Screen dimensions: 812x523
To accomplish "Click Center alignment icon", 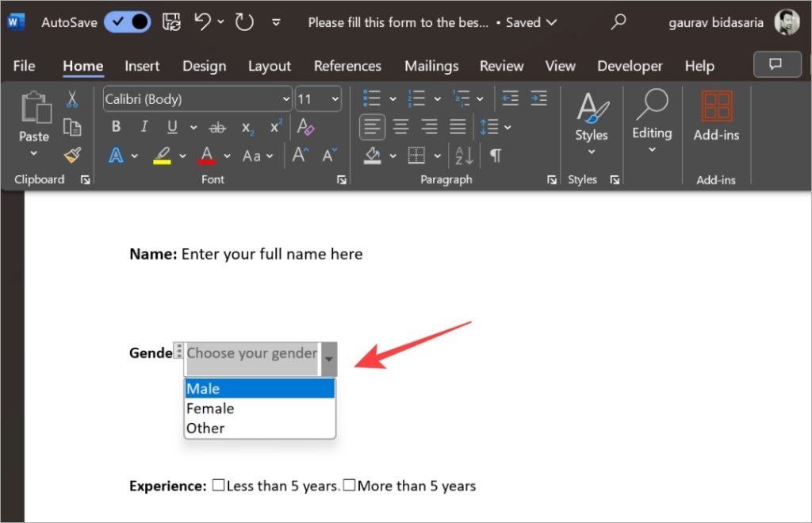I will (x=400, y=126).
